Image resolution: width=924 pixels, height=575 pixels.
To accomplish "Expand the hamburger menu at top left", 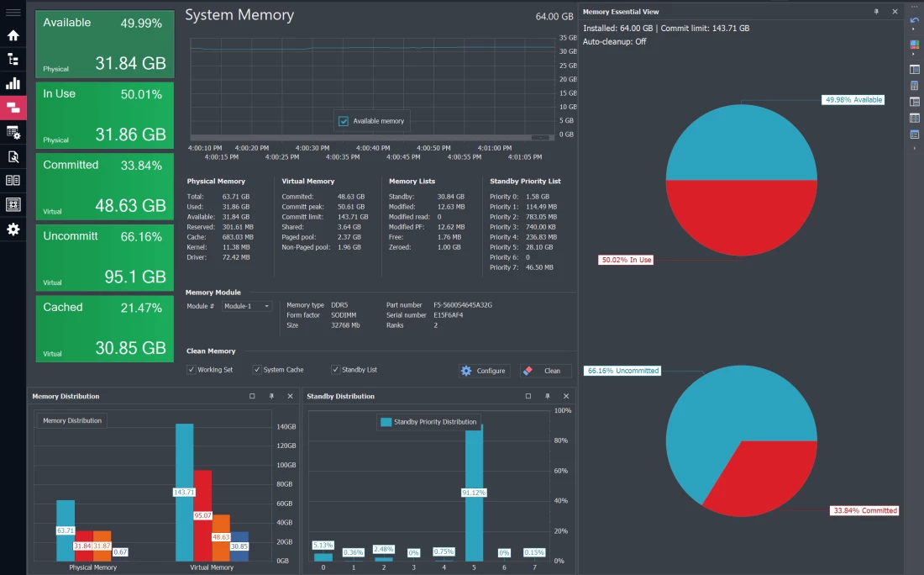I will [13, 13].
